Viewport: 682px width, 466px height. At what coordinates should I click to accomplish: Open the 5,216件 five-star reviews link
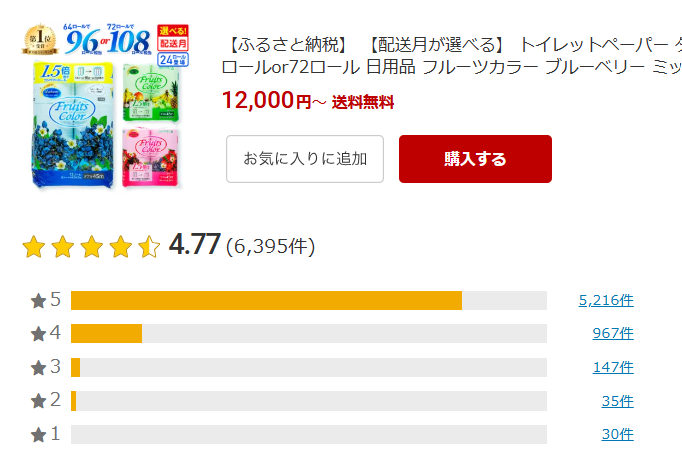pyautogui.click(x=606, y=300)
